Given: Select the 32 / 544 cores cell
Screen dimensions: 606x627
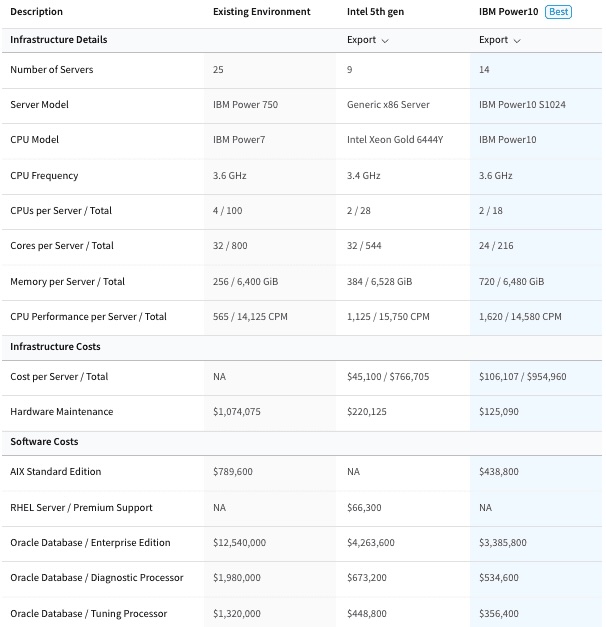Looking at the screenshot, I should pyautogui.click(x=364, y=246).
